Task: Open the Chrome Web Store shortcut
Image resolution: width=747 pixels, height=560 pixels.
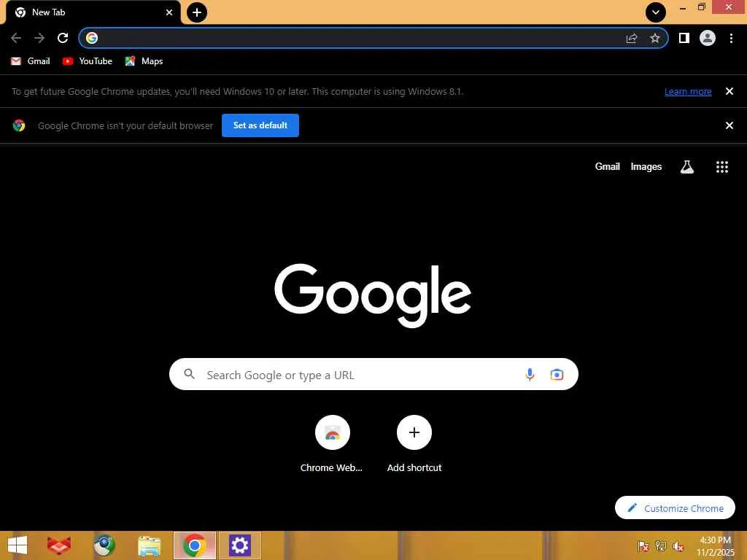Action: click(332, 444)
